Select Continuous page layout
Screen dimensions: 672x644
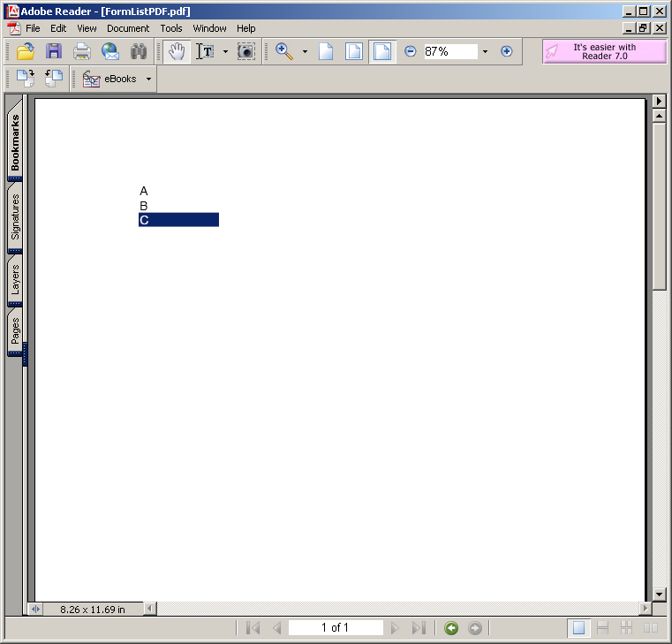coord(602,628)
